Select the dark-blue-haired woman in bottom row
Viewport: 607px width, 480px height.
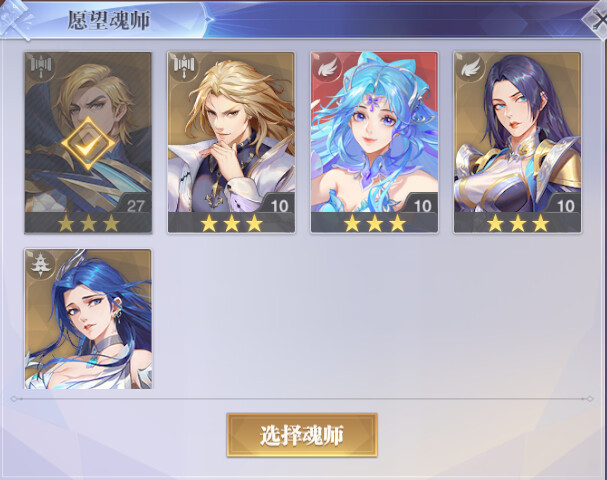click(x=88, y=319)
